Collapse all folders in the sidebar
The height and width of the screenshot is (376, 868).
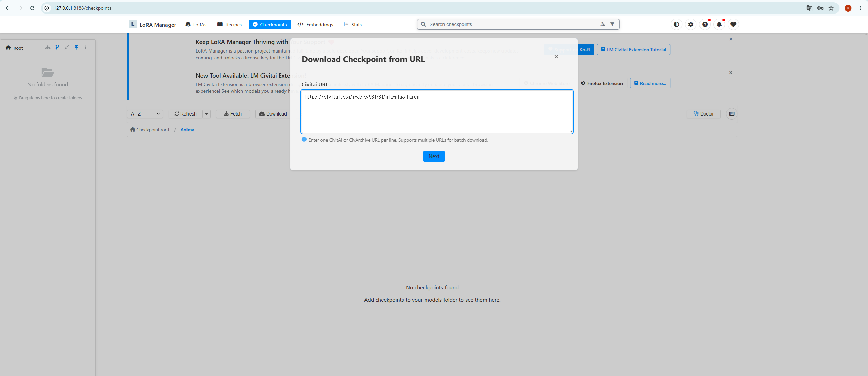[67, 48]
